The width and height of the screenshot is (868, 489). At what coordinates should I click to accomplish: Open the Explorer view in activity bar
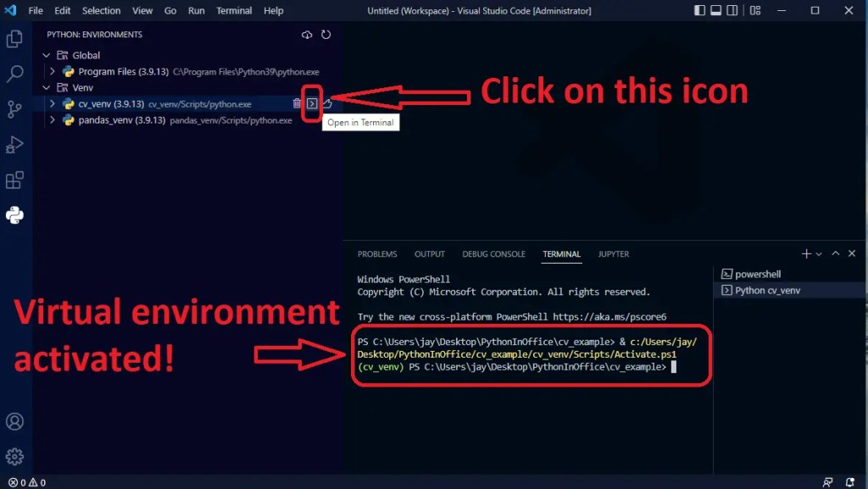[x=15, y=39]
